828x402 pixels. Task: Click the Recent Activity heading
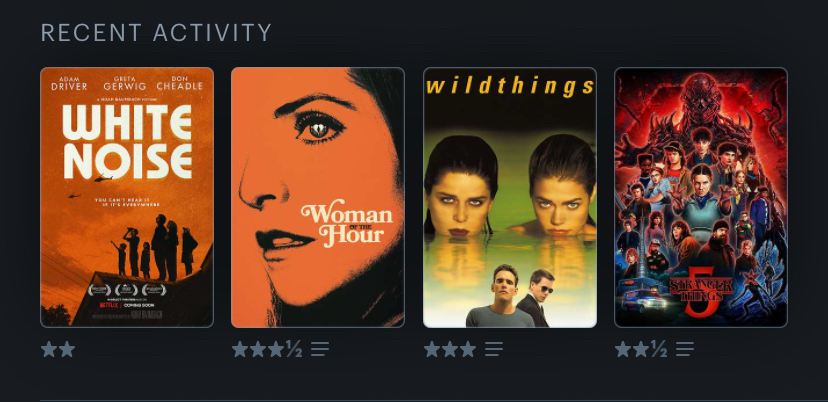156,33
